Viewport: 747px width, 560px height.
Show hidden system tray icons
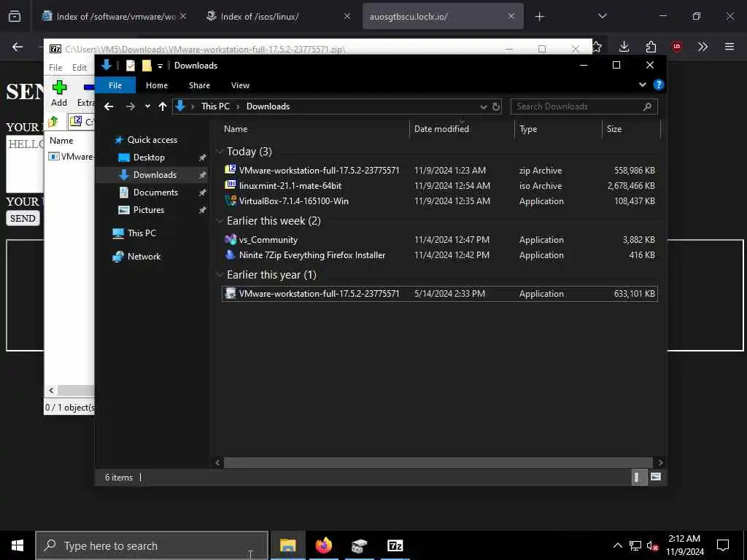(617, 545)
